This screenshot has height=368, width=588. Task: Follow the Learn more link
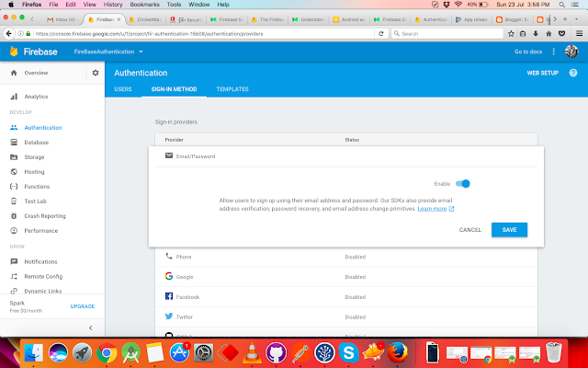pos(432,209)
